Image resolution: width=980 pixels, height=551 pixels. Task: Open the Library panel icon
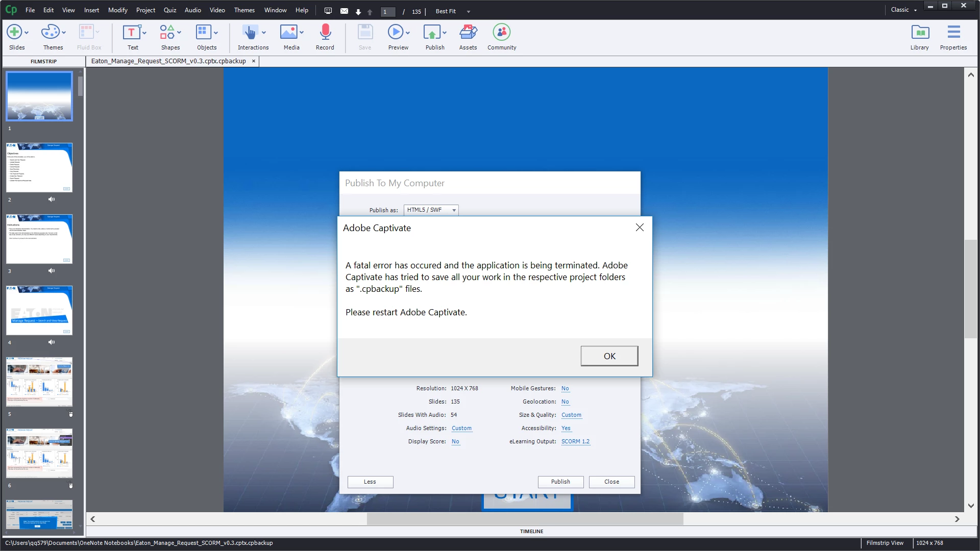(920, 32)
